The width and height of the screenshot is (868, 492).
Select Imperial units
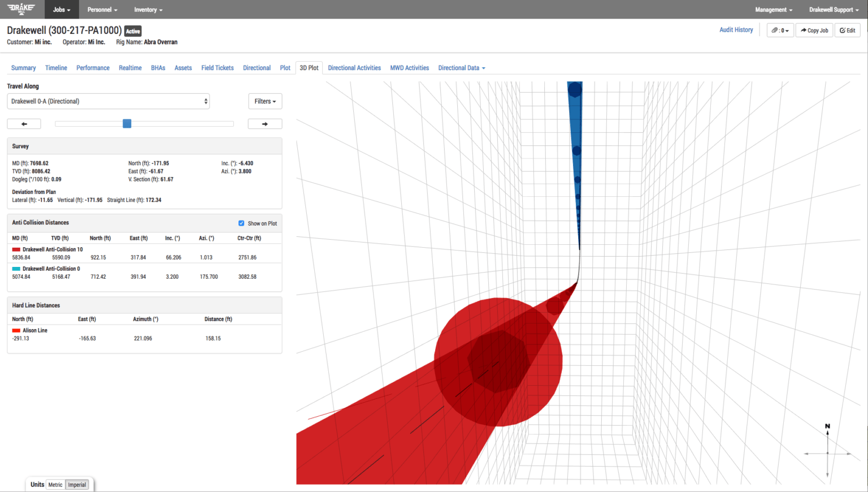tap(77, 485)
